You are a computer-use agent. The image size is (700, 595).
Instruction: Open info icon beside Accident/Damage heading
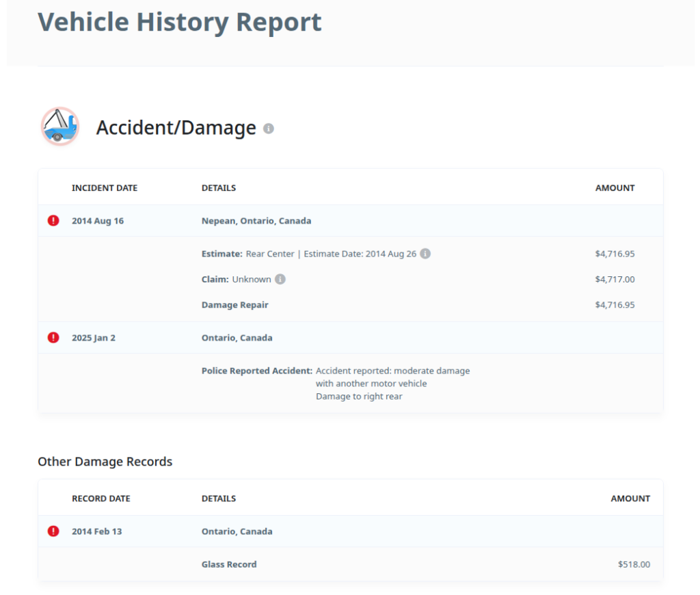click(269, 129)
